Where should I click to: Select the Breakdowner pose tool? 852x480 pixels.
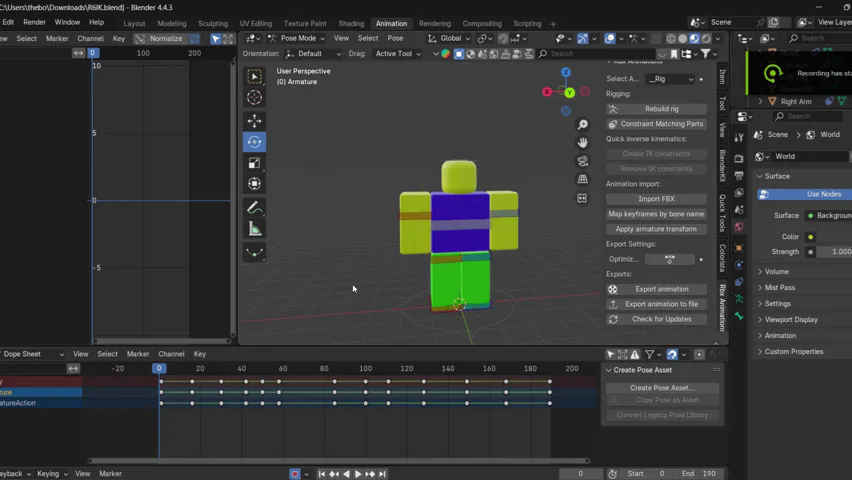[254, 253]
